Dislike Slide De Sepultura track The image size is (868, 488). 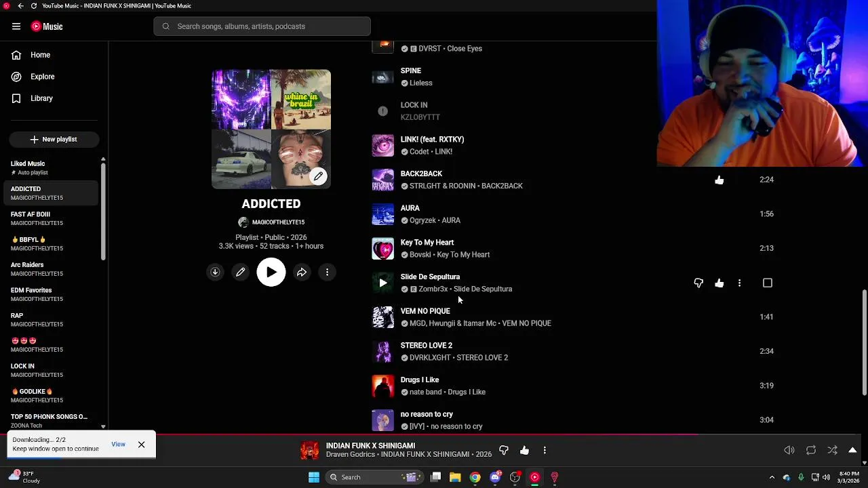point(698,283)
